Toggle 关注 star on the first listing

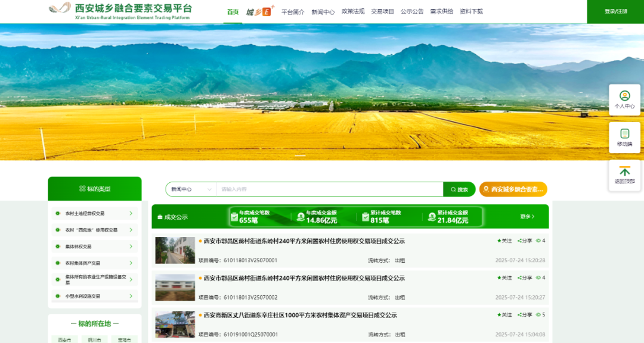pos(499,241)
